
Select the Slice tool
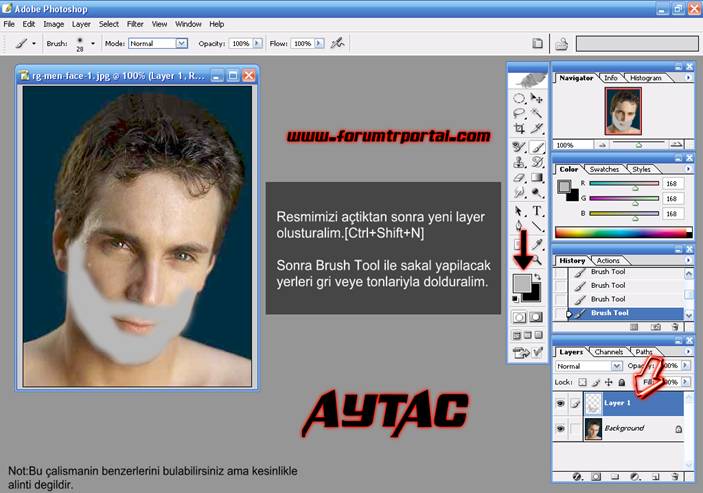point(536,129)
